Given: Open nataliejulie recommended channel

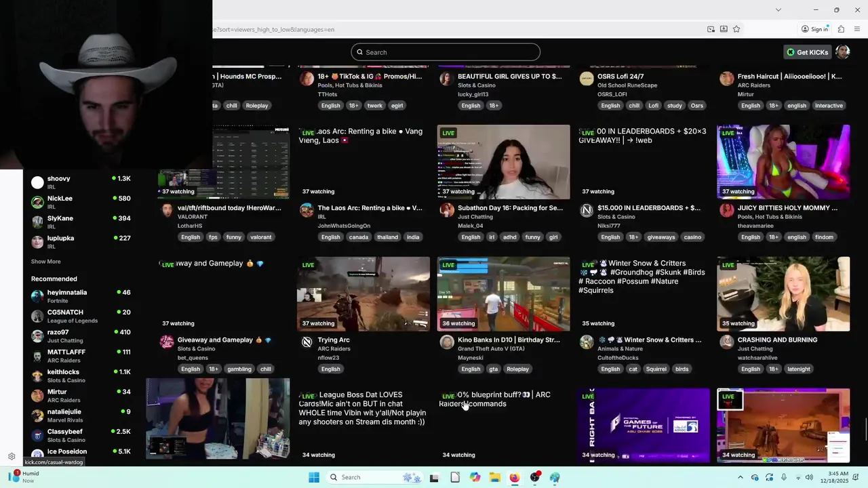Looking at the screenshot, I should point(81,415).
